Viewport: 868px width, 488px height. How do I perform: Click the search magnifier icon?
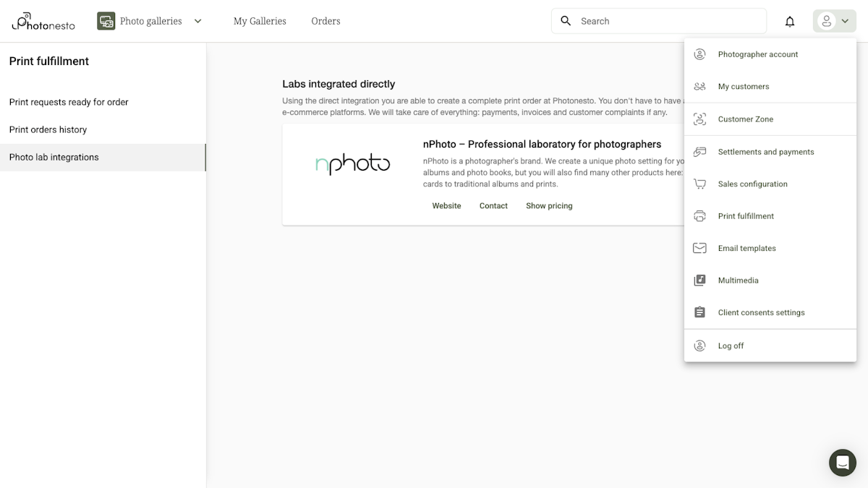coord(566,21)
